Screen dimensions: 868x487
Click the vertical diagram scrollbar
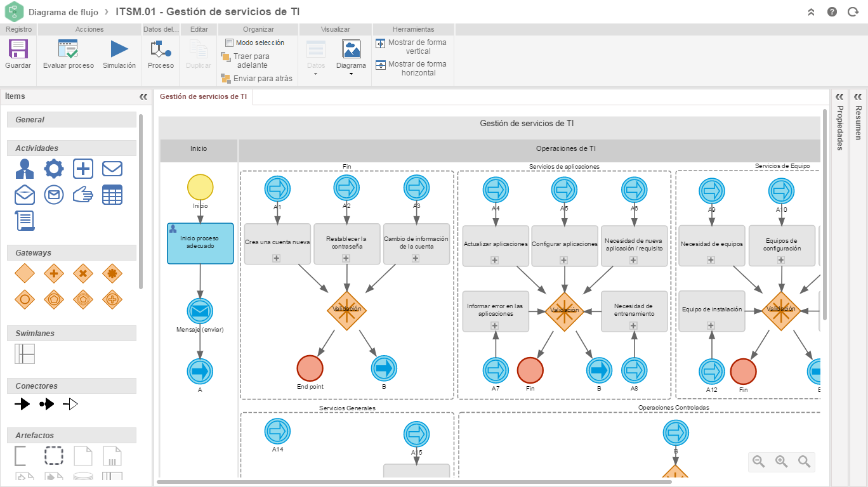click(x=825, y=214)
